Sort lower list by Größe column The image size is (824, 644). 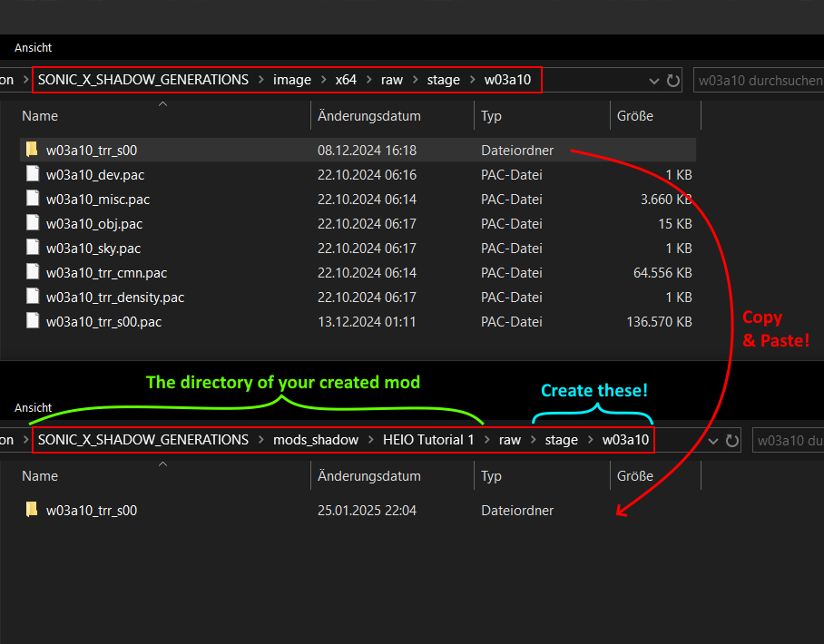635,476
